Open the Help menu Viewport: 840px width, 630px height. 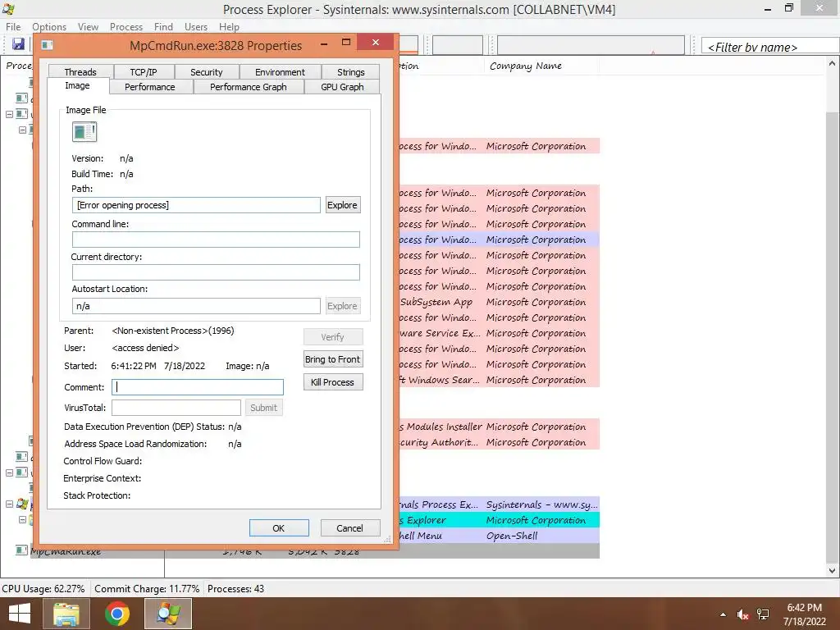(x=230, y=27)
